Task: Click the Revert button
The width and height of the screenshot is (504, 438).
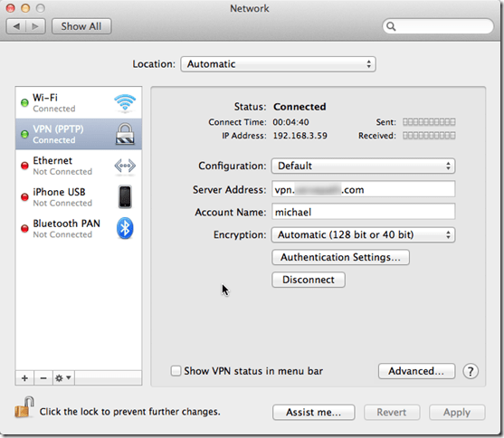Action: point(392,413)
